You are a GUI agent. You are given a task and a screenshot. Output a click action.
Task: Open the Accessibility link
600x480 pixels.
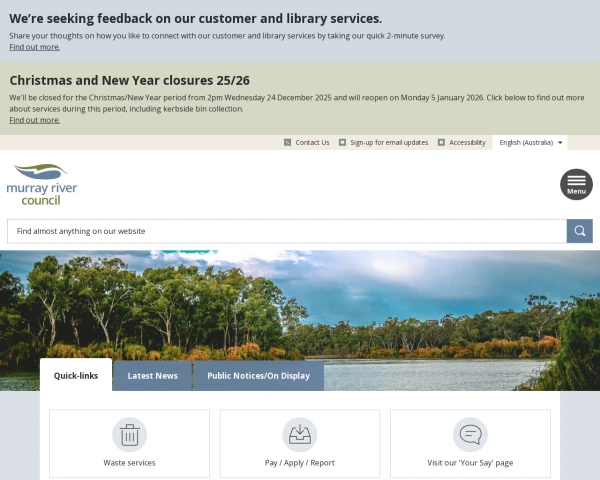pos(467,142)
